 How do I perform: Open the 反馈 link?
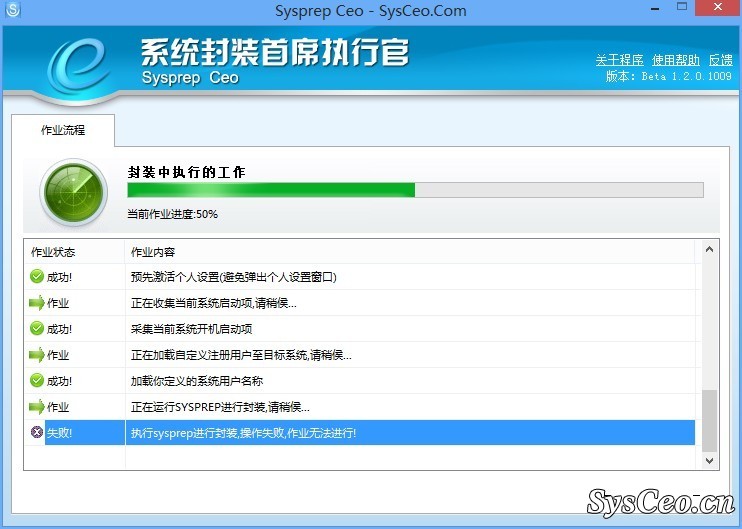pos(721,60)
